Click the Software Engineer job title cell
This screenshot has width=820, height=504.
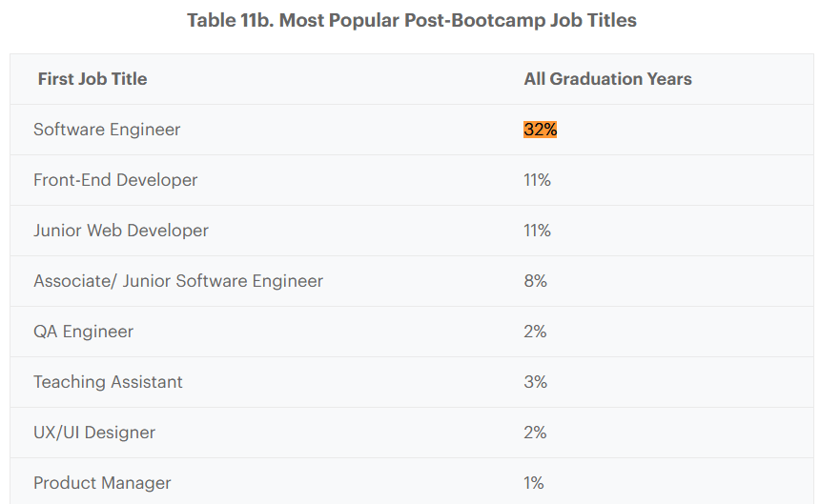click(107, 130)
